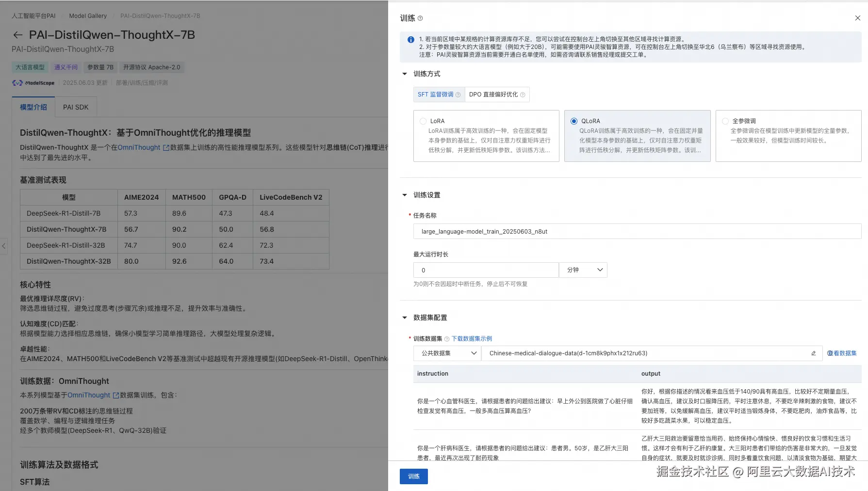The width and height of the screenshot is (868, 491).
Task: Click the 2025.06.03 更新 date text
Action: click(85, 83)
